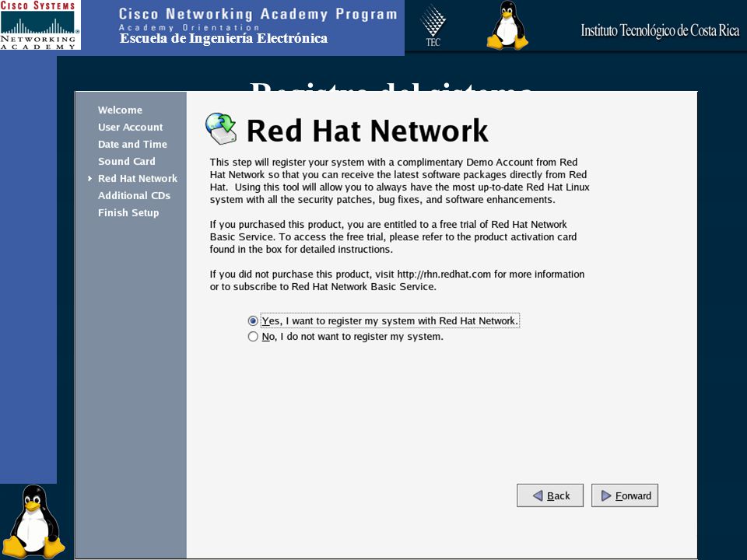
Task: Choose Sound Card step in sidebar
Action: (x=127, y=162)
